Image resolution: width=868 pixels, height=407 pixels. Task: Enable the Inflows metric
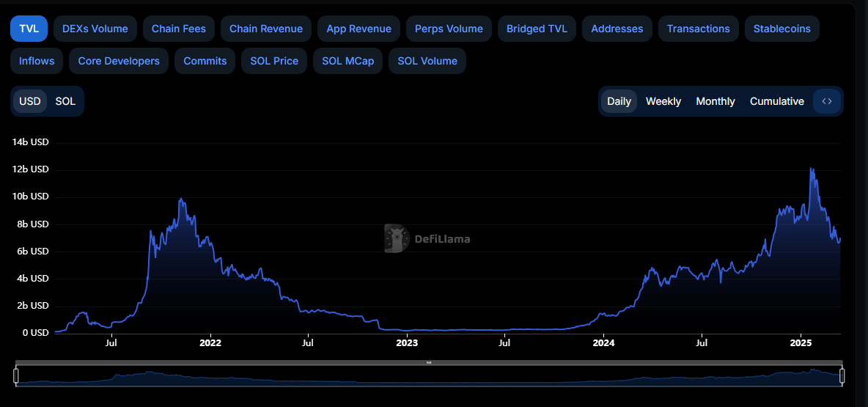(37, 61)
